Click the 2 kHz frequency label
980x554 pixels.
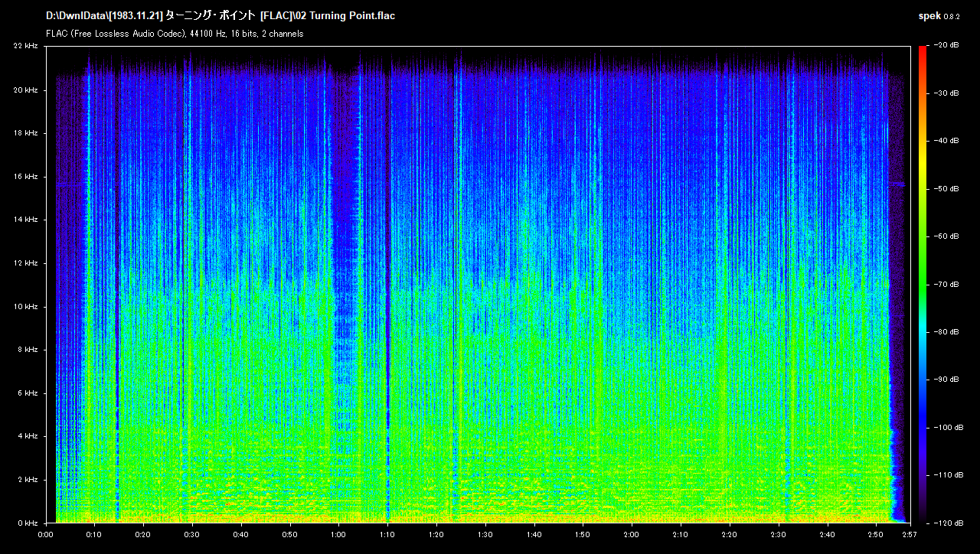(x=28, y=480)
